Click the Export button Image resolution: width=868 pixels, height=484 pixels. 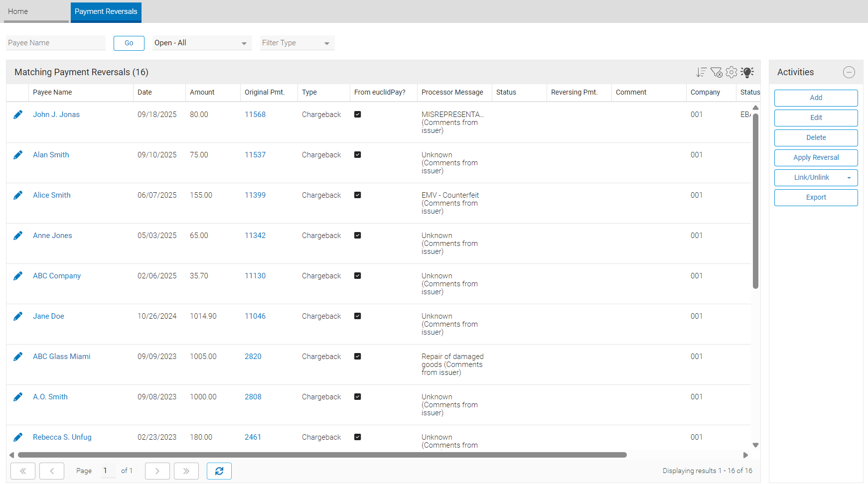(816, 198)
